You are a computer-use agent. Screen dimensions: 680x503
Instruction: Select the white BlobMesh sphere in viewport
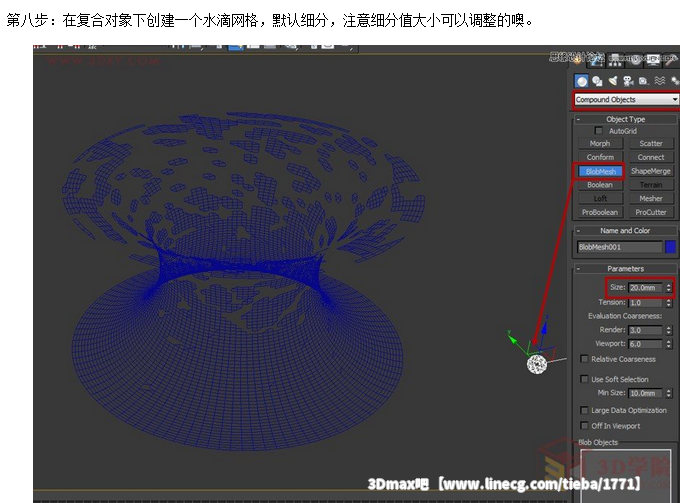click(537, 364)
